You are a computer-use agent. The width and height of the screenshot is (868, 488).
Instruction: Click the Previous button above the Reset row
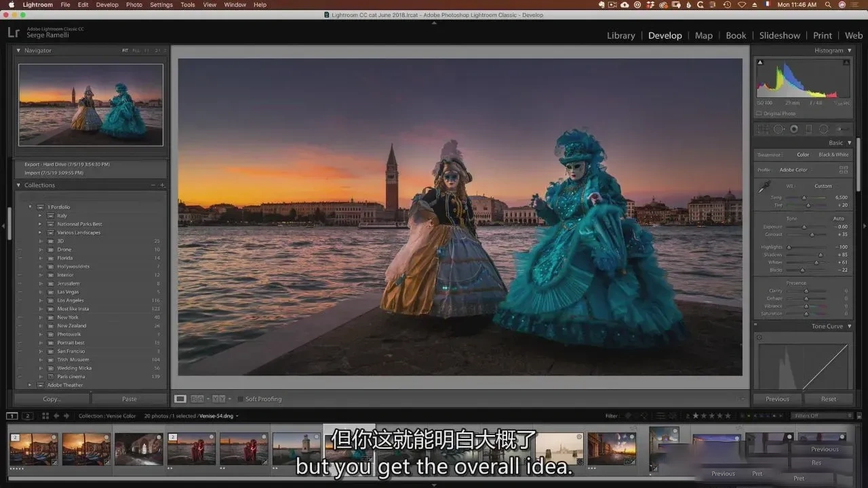778,399
